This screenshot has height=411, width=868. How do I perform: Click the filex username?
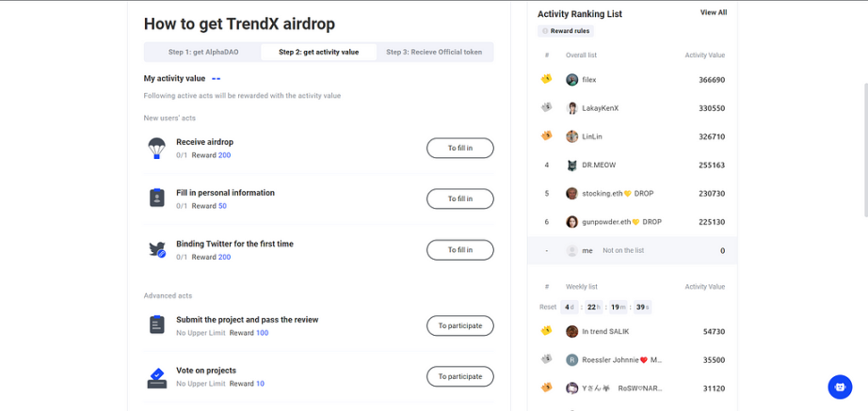click(589, 80)
